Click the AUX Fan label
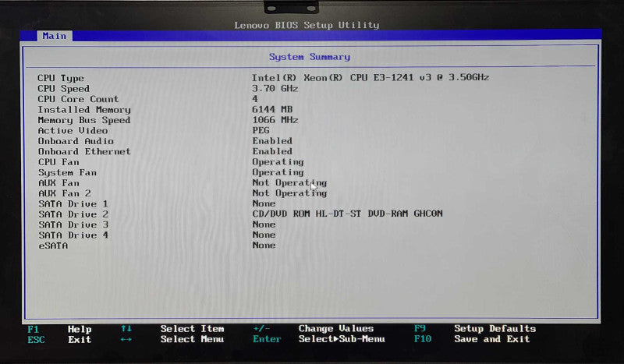The width and height of the screenshot is (624, 364). pyautogui.click(x=58, y=183)
